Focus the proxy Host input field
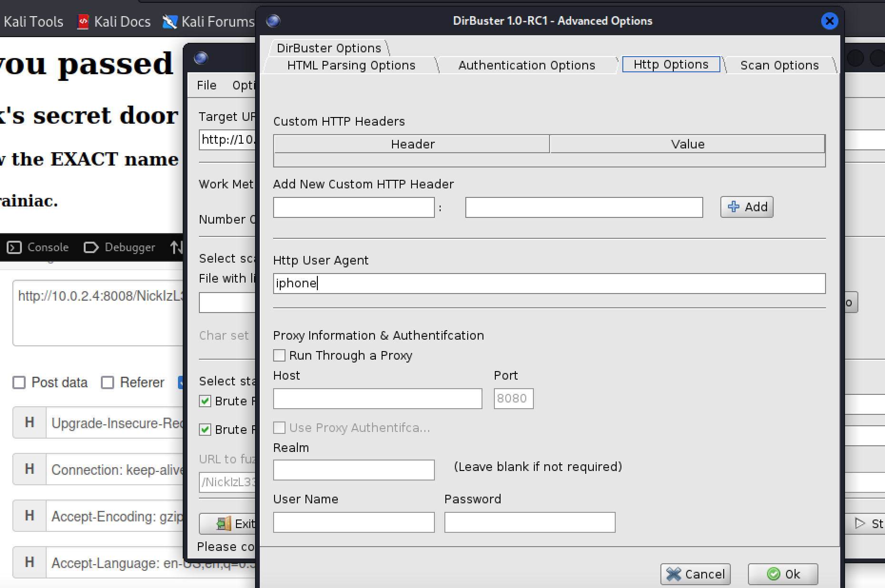The width and height of the screenshot is (885, 588). pos(377,399)
